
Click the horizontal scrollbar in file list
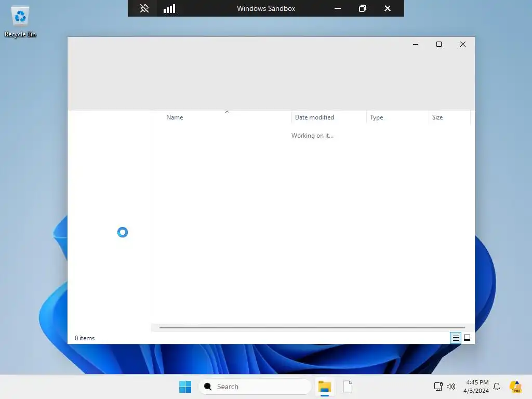pyautogui.click(x=312, y=328)
